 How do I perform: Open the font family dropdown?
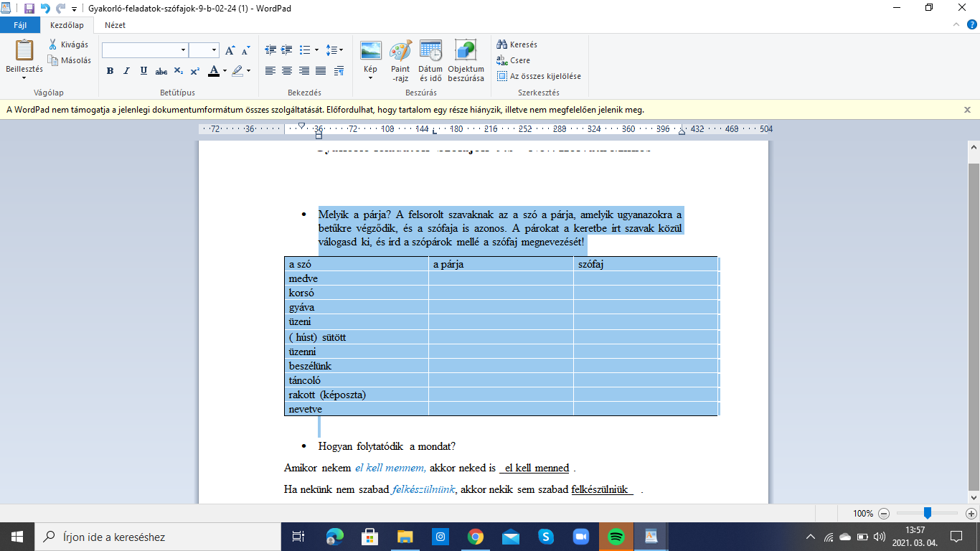coord(183,50)
